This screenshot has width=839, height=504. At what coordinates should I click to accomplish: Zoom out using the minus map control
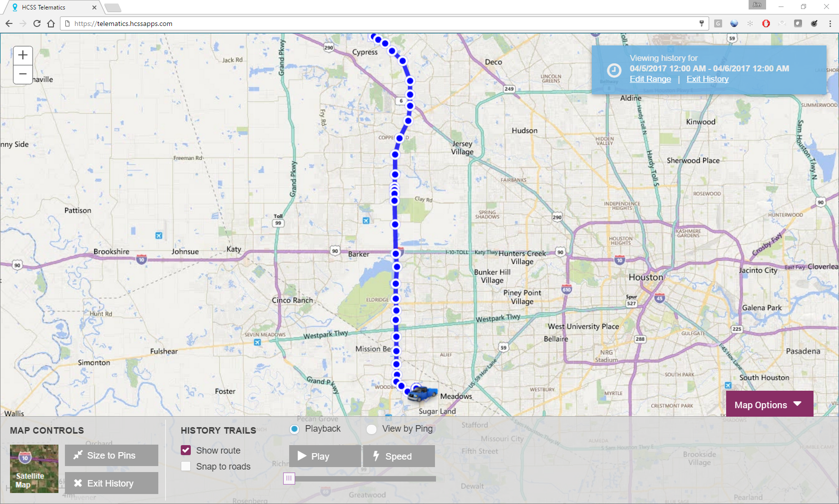click(22, 74)
